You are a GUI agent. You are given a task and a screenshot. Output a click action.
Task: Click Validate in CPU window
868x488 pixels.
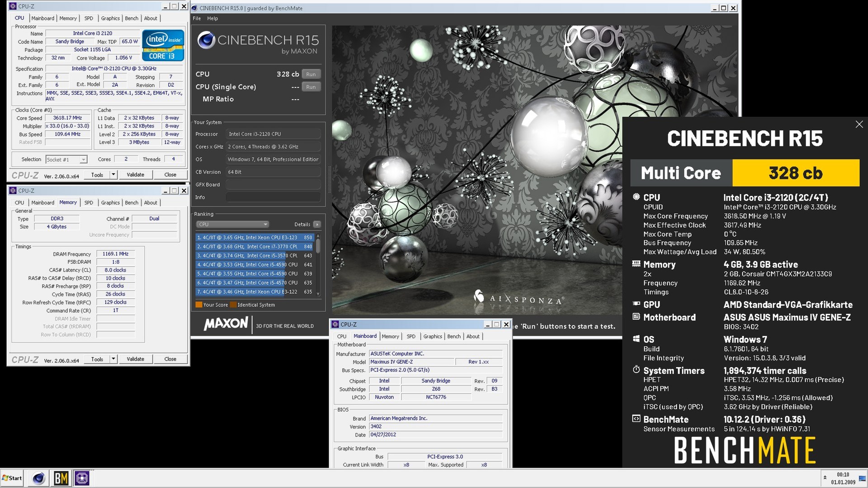135,175
